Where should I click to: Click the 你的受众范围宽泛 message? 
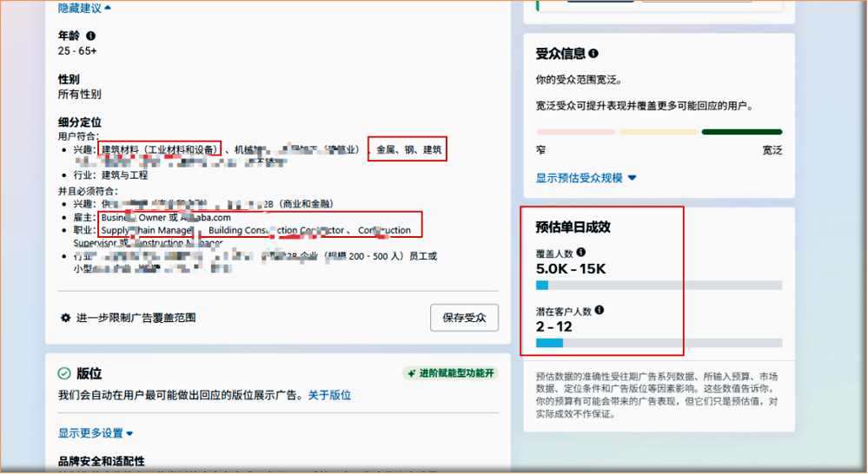click(579, 80)
